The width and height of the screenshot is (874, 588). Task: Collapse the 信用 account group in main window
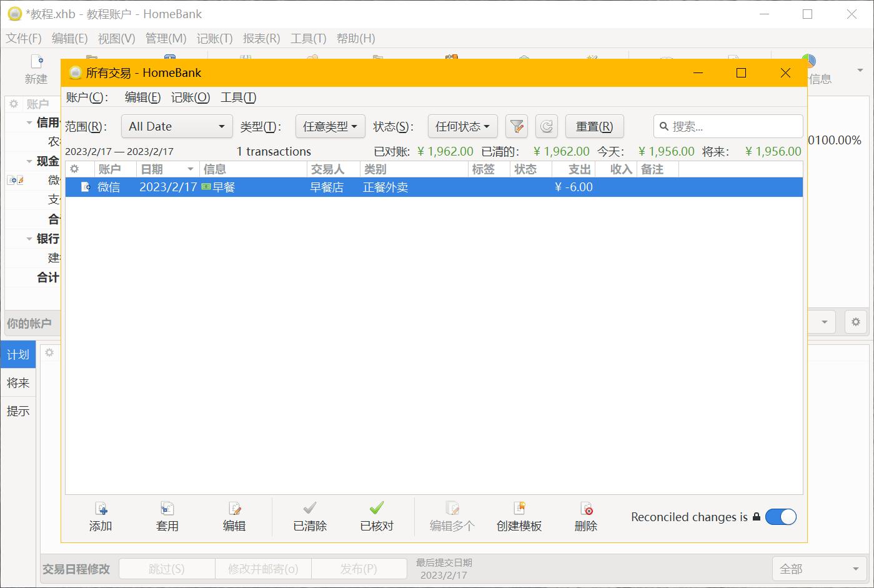[x=29, y=122]
